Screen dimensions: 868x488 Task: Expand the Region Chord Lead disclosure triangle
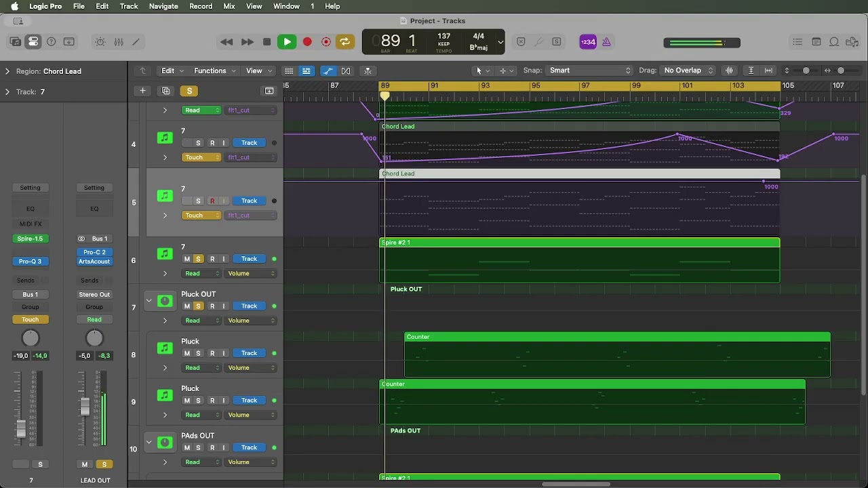click(x=7, y=71)
